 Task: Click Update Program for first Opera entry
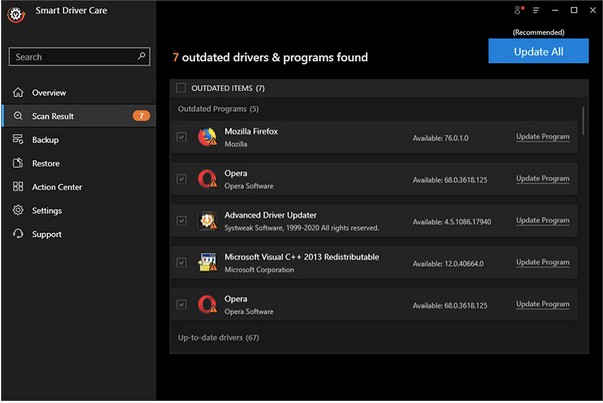click(543, 178)
